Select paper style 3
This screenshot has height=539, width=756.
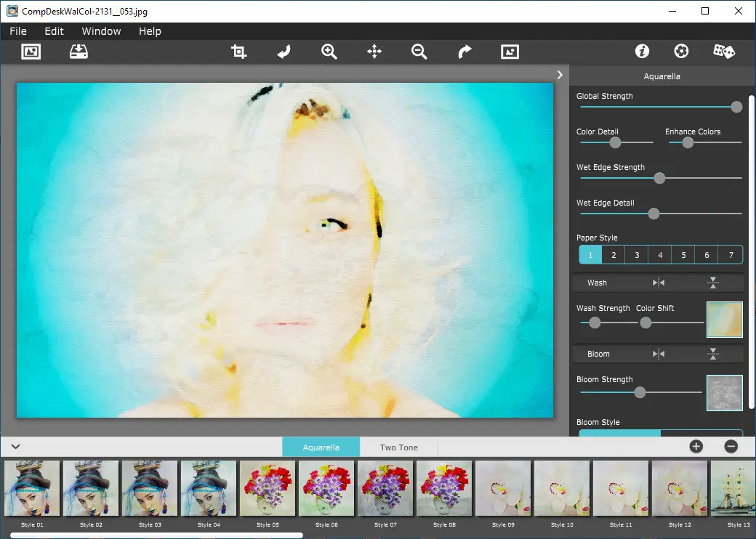(637, 255)
